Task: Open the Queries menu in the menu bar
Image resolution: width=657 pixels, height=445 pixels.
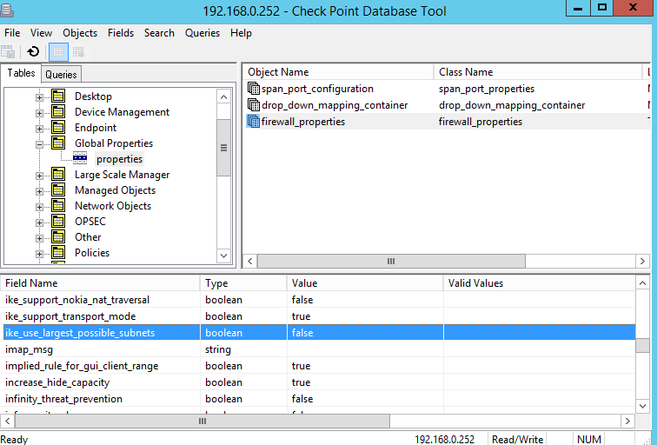Action: click(x=202, y=33)
